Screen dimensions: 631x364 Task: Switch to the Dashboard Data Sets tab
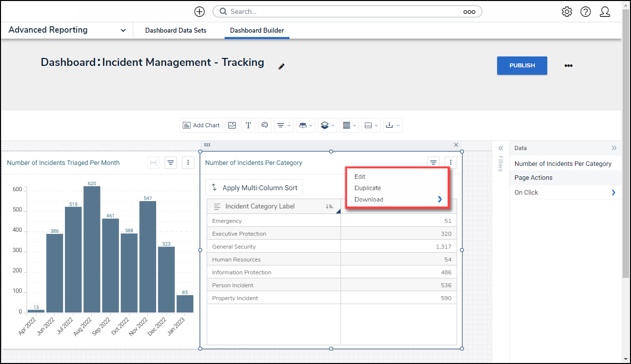pyautogui.click(x=175, y=31)
